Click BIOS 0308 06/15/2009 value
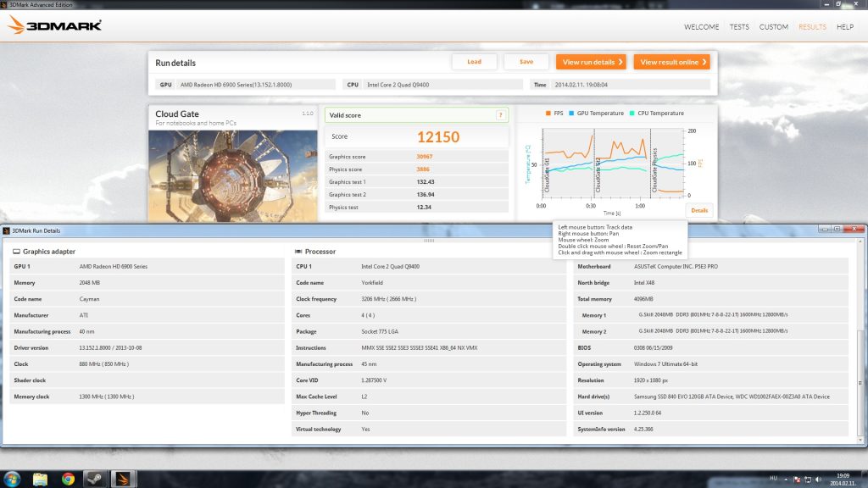The width and height of the screenshot is (868, 488). pos(653,348)
